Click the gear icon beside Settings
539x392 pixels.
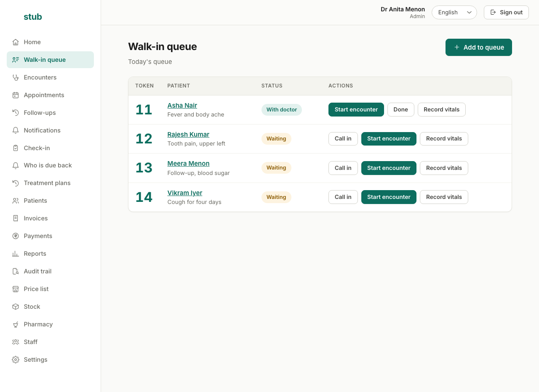(x=16, y=360)
